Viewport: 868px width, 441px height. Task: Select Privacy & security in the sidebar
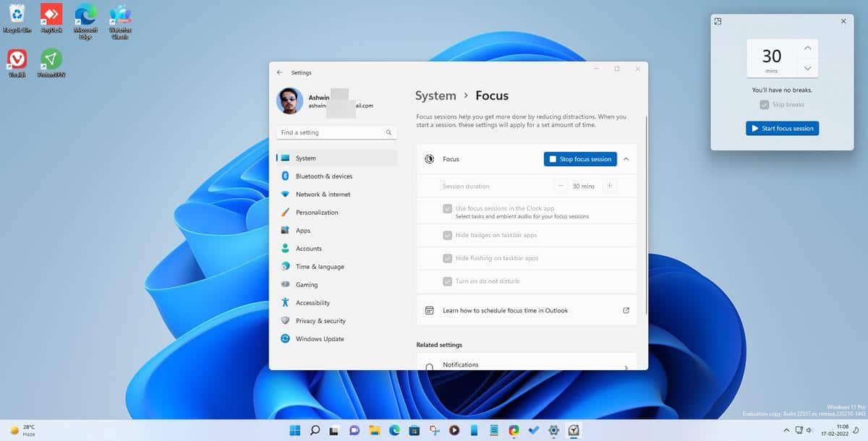coord(336,321)
